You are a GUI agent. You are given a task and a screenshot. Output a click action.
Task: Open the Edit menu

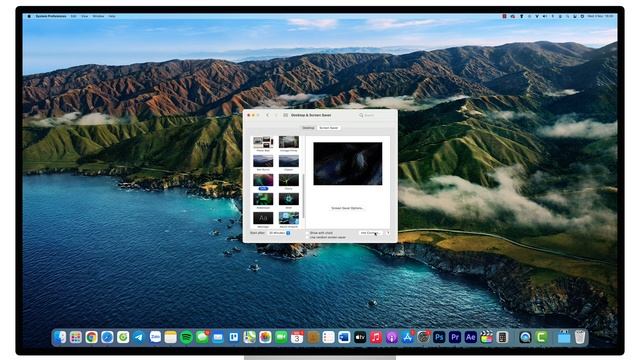point(73,16)
